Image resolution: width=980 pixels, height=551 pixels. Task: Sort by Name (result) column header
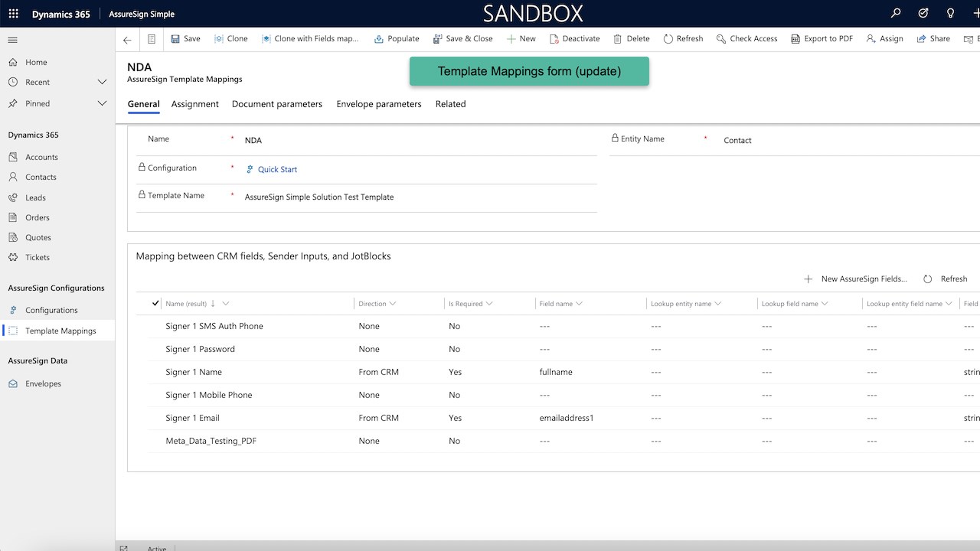coord(186,304)
